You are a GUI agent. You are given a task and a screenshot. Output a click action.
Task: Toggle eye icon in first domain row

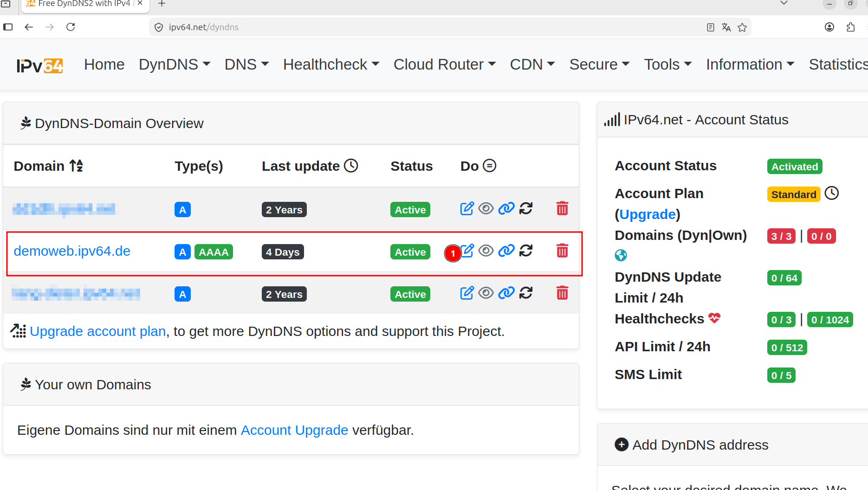(486, 208)
